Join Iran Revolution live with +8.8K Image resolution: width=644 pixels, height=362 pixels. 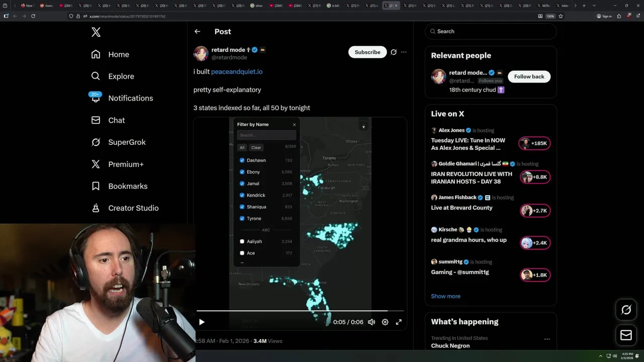coord(535,177)
